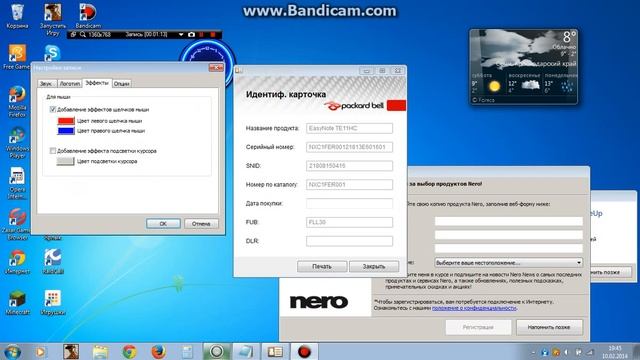Click the green circle taskbar icon
The width and height of the screenshot is (640, 360).
(217, 351)
